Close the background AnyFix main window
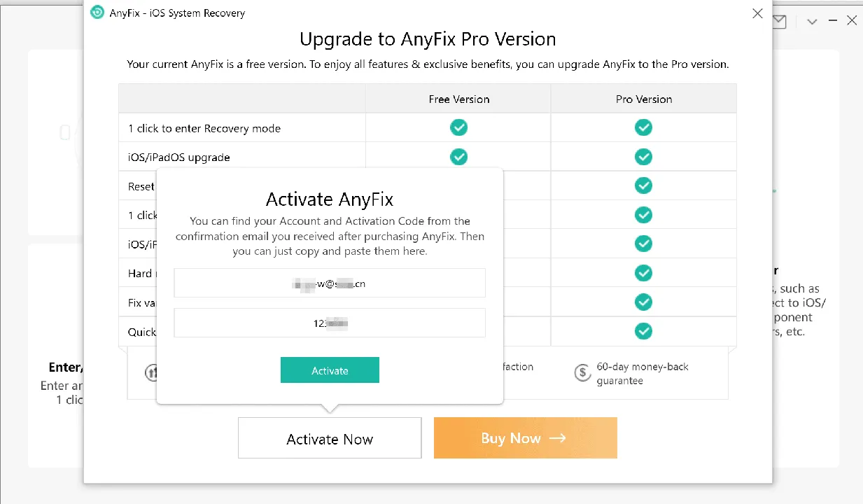Image resolution: width=863 pixels, height=504 pixels. [851, 21]
